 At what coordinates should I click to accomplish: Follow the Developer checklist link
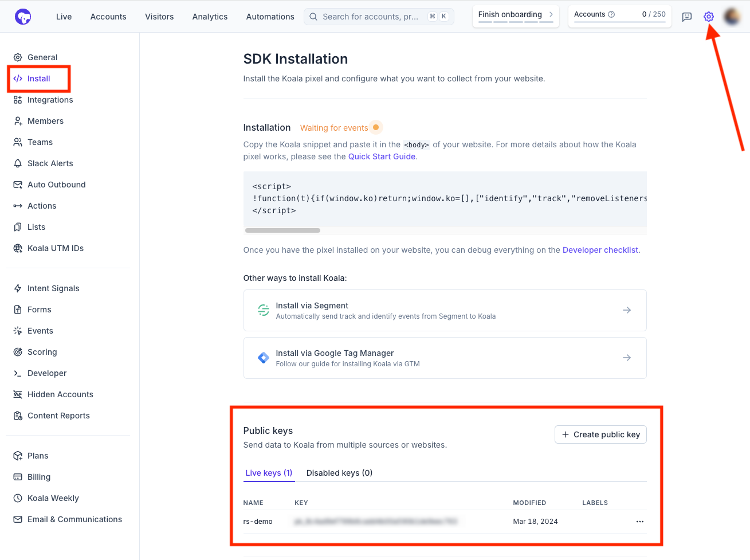pyautogui.click(x=600, y=250)
